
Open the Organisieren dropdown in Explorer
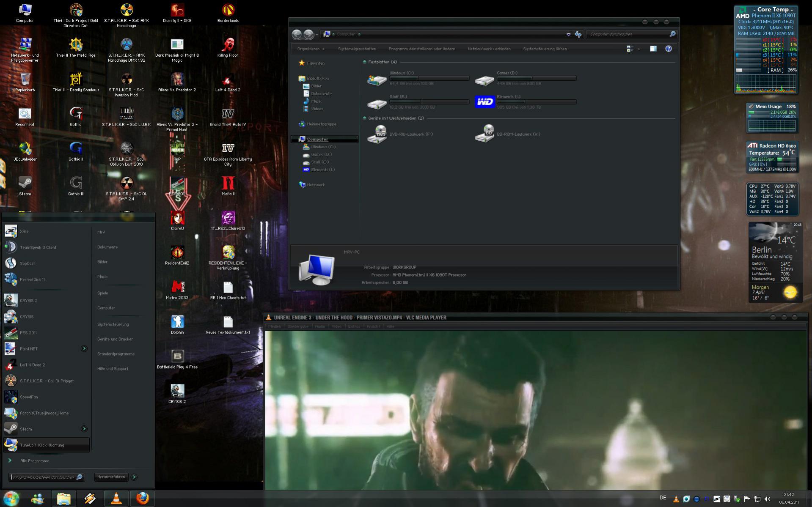(311, 49)
